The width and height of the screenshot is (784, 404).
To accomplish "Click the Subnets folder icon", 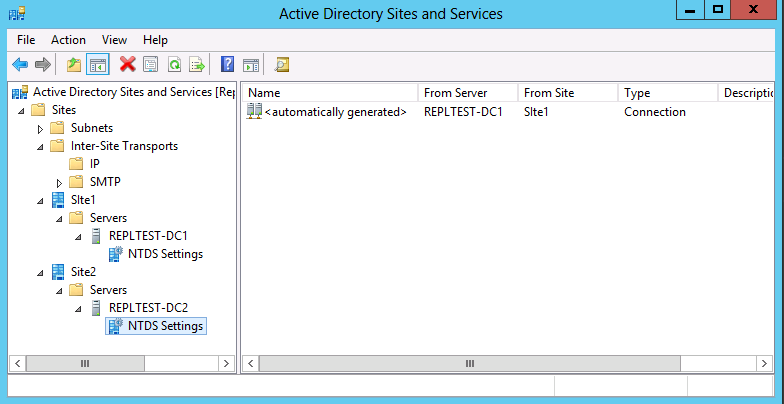I will (58, 128).
